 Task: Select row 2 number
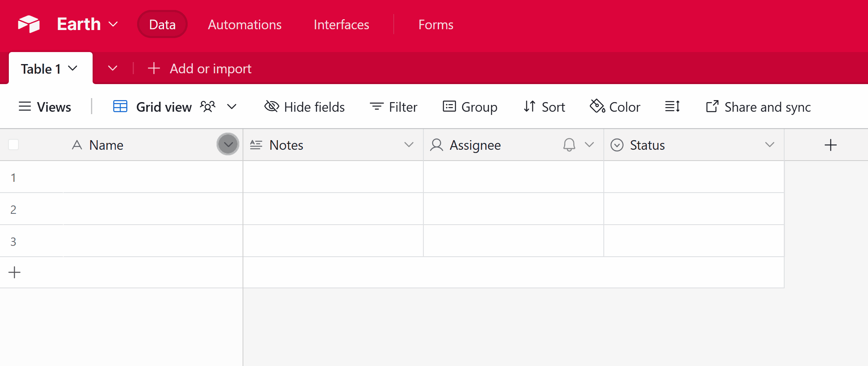tap(13, 209)
